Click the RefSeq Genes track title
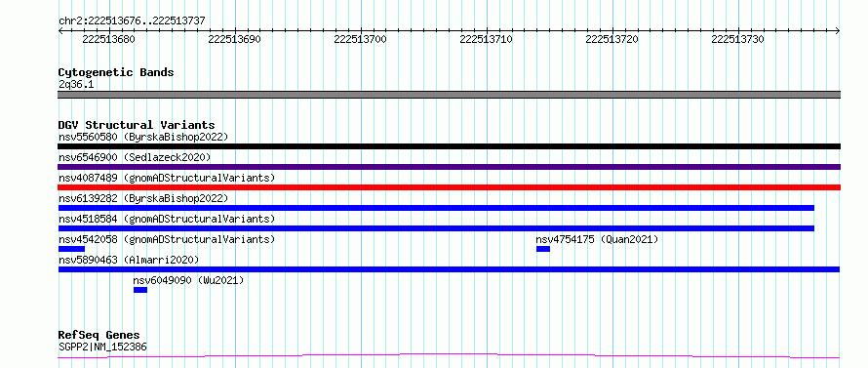Image resolution: width=868 pixels, height=368 pixels. 99,335
